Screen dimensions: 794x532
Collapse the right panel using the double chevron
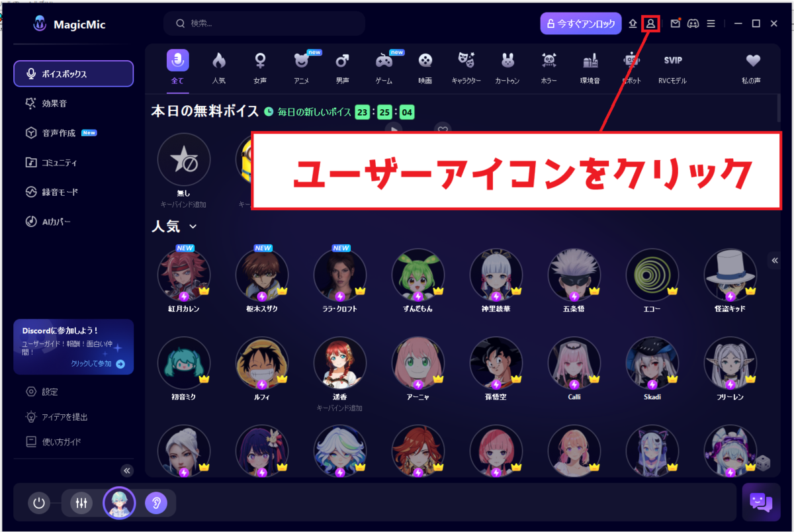774,260
